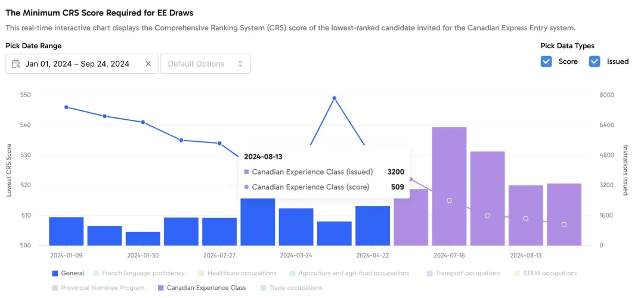Show Healthcare occupations series in legend
The image size is (644, 298).
click(x=201, y=273)
